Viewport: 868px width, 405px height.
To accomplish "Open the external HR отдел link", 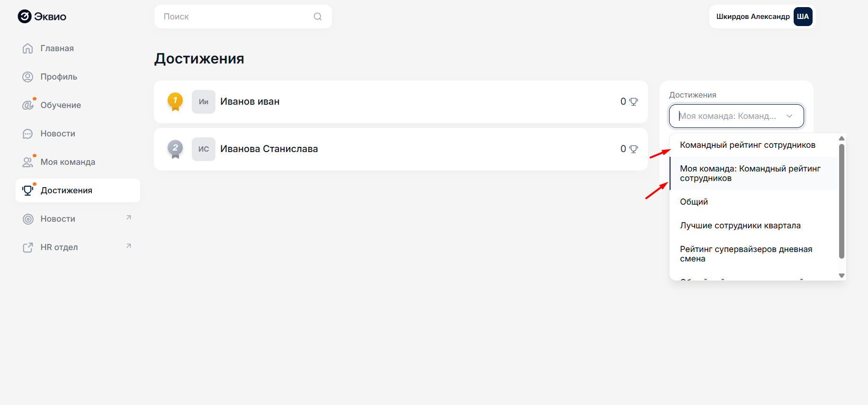I will pos(59,247).
